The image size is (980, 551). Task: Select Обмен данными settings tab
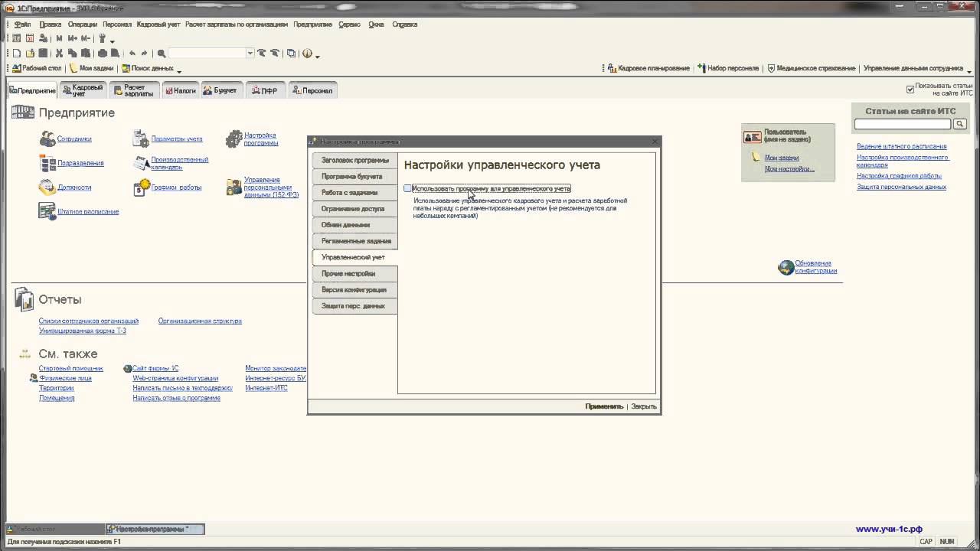(x=354, y=225)
